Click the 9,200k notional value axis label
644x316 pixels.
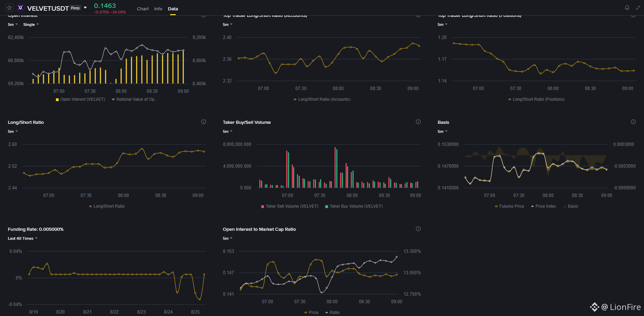tap(199, 37)
